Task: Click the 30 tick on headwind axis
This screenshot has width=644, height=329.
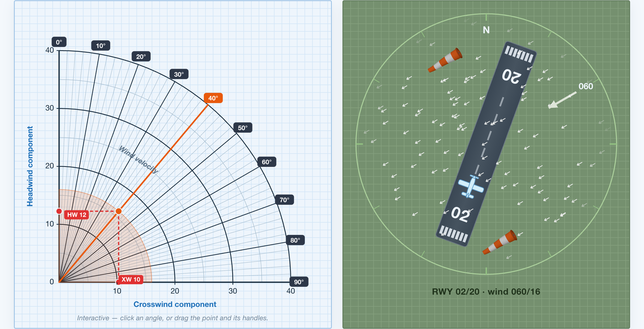Action: coord(50,108)
